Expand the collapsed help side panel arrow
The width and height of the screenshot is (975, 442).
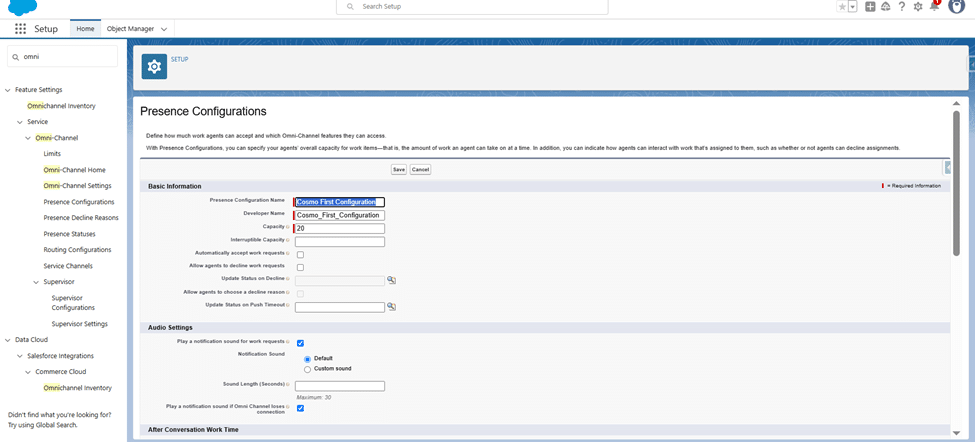948,167
